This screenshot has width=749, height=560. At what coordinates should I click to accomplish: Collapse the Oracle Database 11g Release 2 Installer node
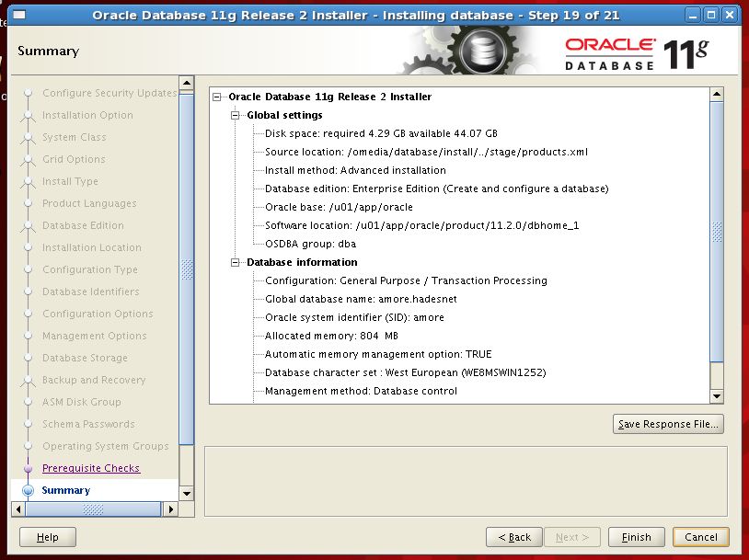(x=217, y=97)
